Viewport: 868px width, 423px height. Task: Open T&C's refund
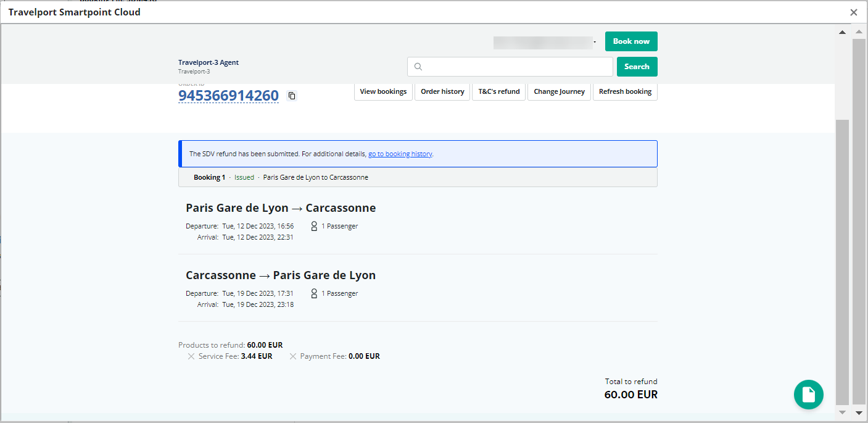tap(498, 91)
